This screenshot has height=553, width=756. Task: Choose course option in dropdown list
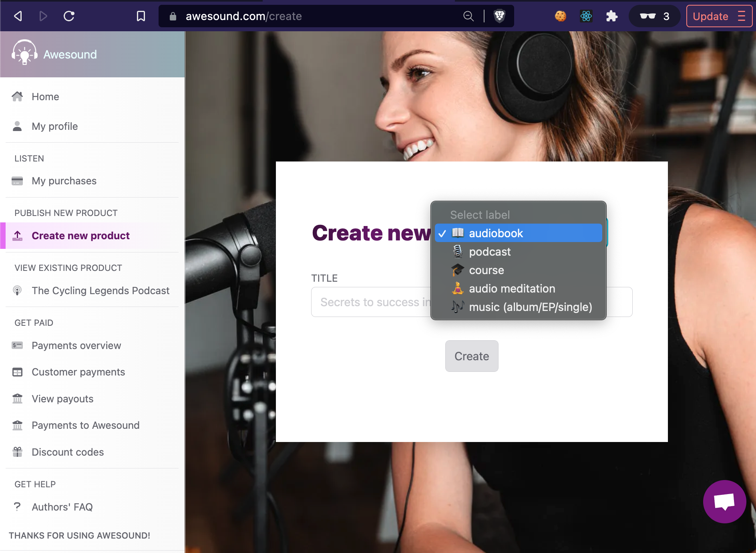point(486,270)
